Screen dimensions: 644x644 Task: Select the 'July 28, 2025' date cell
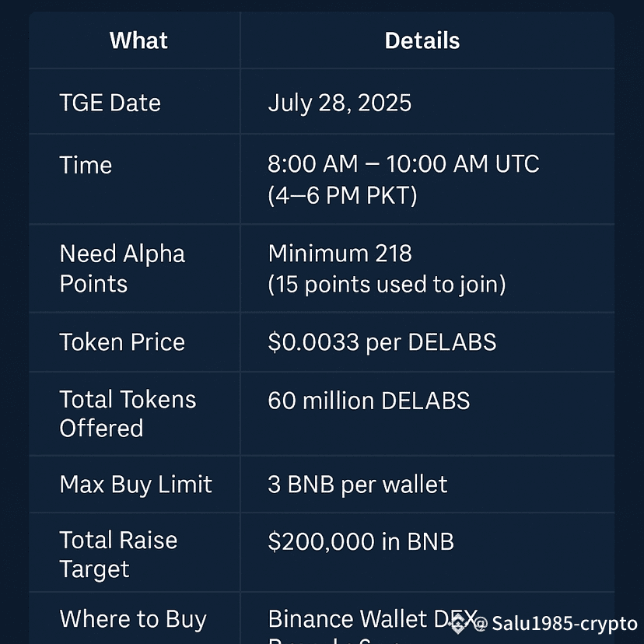click(339, 103)
